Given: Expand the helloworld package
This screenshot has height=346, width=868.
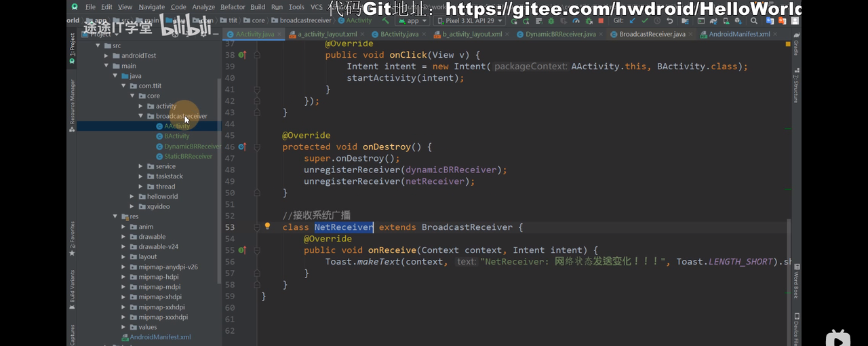Looking at the screenshot, I should point(132,197).
